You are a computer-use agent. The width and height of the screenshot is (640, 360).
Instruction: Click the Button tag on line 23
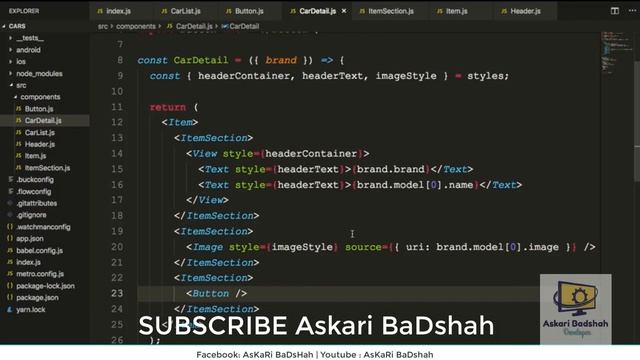coord(210,293)
